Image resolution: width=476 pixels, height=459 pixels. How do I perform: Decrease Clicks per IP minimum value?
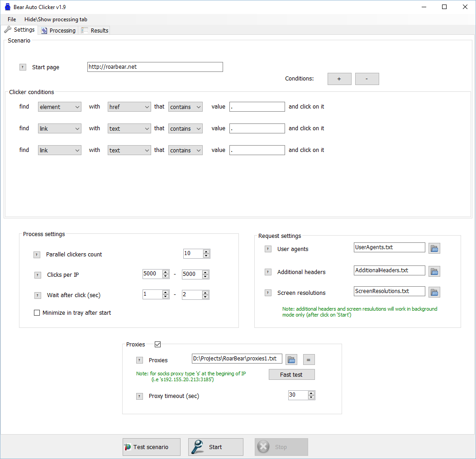[166, 276]
